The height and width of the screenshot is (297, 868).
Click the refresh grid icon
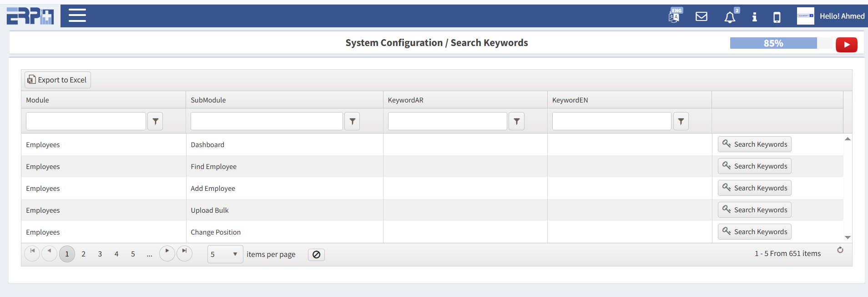click(840, 250)
